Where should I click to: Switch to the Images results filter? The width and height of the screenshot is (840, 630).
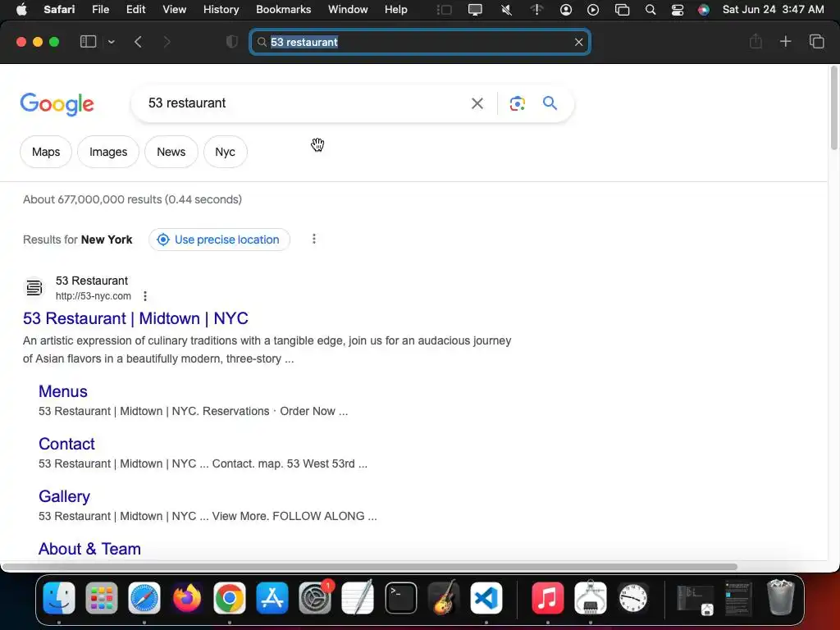click(x=108, y=152)
